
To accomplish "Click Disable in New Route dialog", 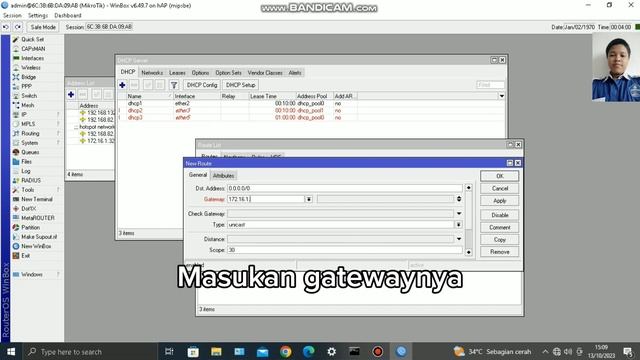I will point(500,215).
